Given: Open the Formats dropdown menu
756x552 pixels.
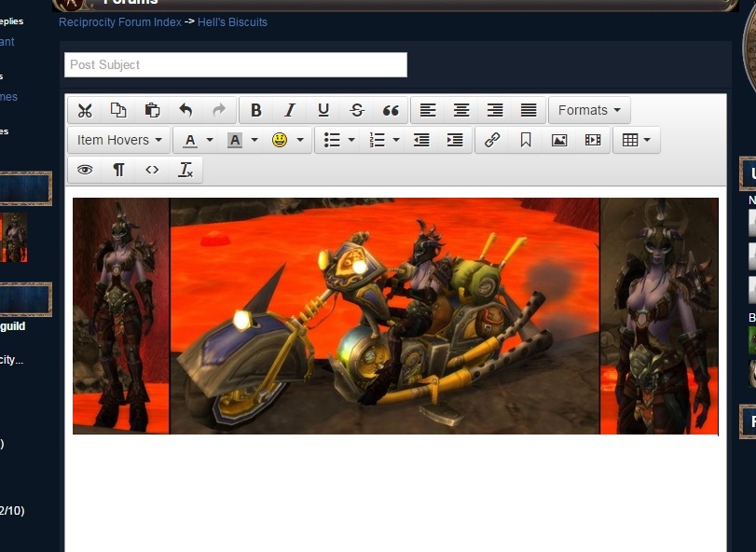Looking at the screenshot, I should tap(589, 110).
